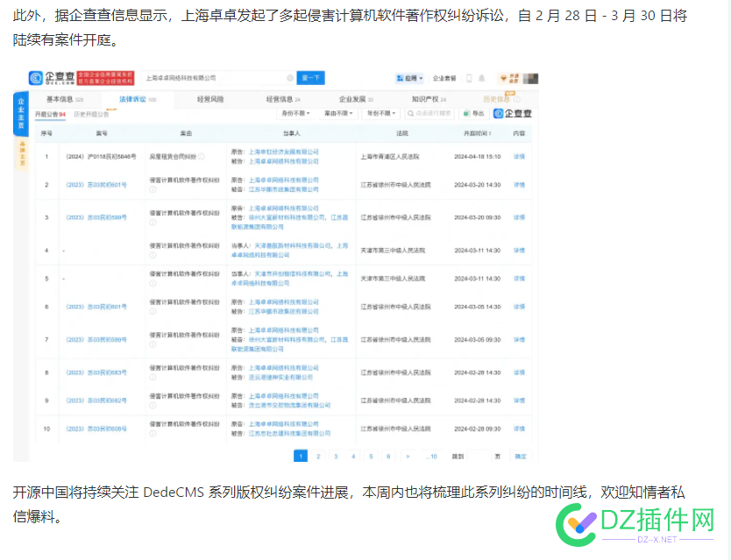The height and width of the screenshot is (560, 731).
Task: Click the notification bell icon
Action: click(x=481, y=78)
